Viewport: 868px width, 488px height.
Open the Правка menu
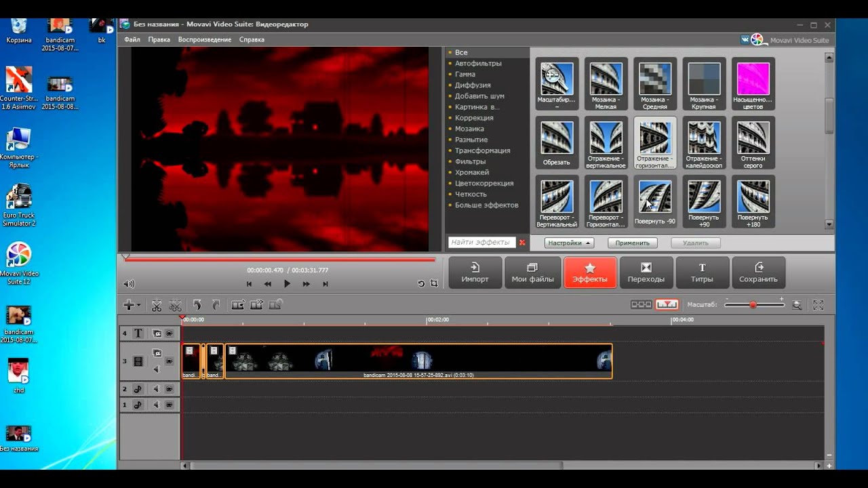click(159, 39)
